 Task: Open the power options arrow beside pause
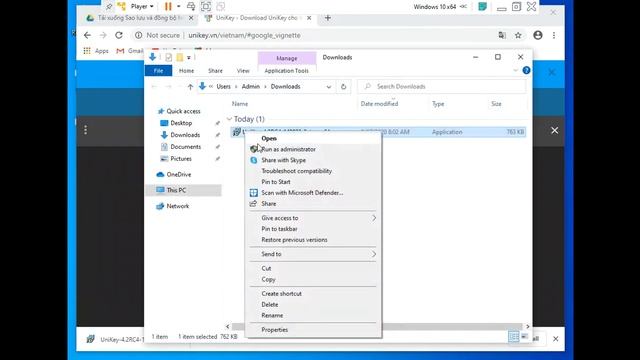pos(178,6)
